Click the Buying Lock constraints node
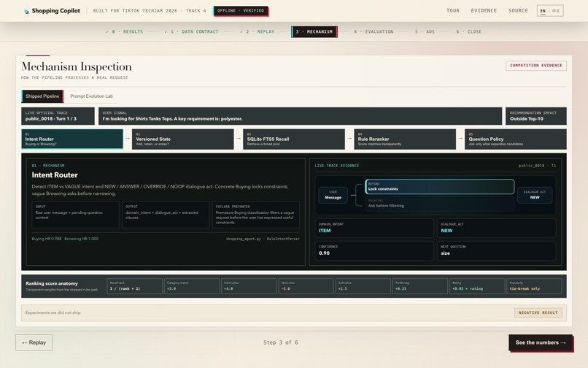Image resolution: width=588 pixels, height=368 pixels. tap(439, 187)
